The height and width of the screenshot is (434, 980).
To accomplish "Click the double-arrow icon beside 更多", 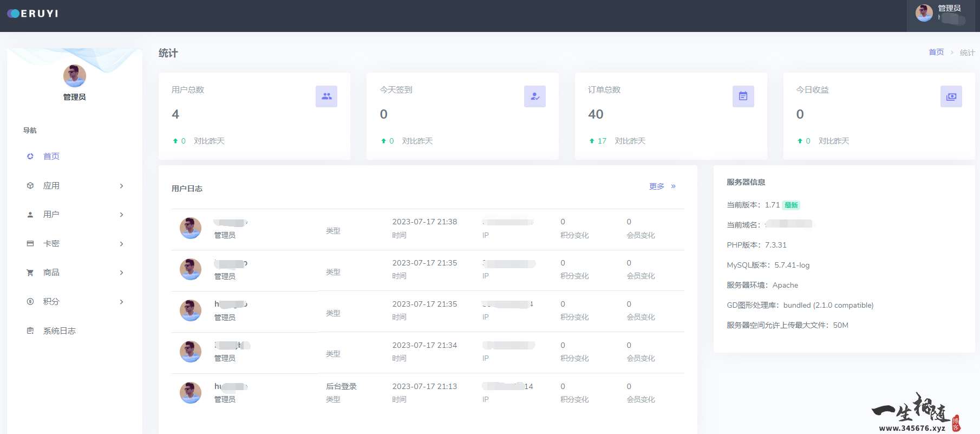I will (674, 186).
